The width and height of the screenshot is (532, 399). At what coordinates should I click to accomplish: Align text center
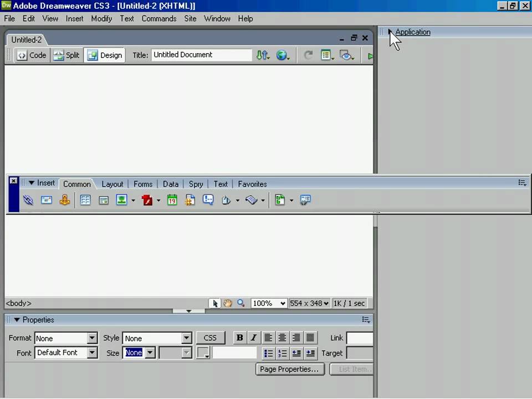[282, 337]
